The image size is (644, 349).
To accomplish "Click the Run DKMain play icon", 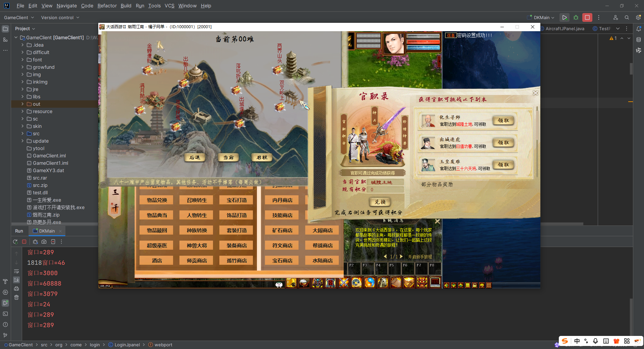I will coord(565,17).
